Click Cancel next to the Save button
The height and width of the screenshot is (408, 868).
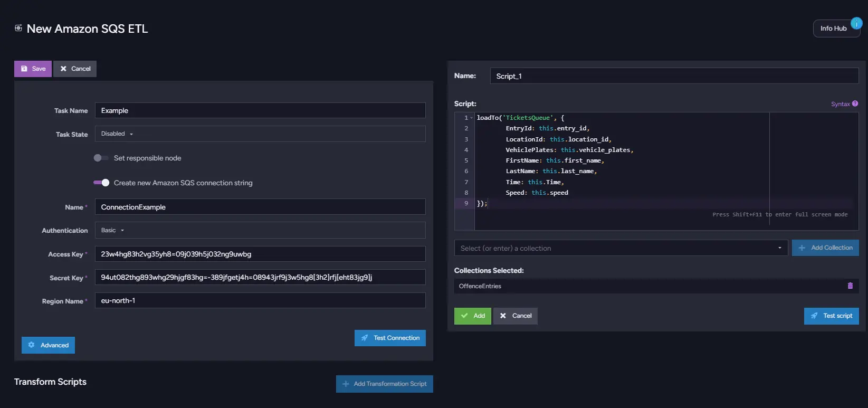pos(75,69)
